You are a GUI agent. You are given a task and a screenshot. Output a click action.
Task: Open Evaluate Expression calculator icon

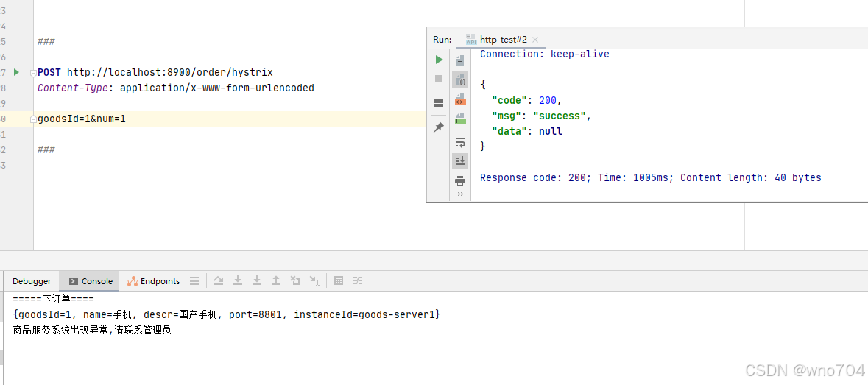pos(339,281)
